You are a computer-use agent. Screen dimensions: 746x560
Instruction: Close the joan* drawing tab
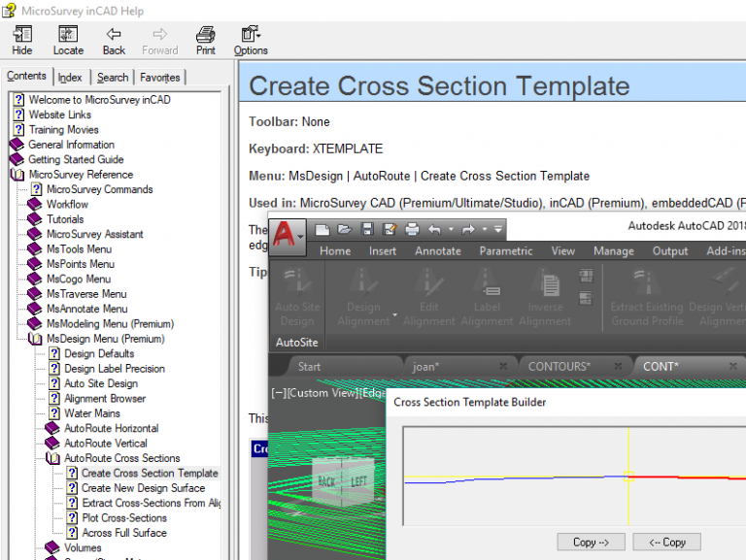503,367
